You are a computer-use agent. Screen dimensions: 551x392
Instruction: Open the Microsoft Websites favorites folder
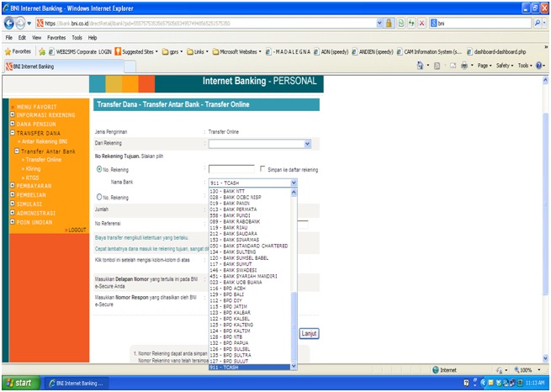click(x=237, y=52)
